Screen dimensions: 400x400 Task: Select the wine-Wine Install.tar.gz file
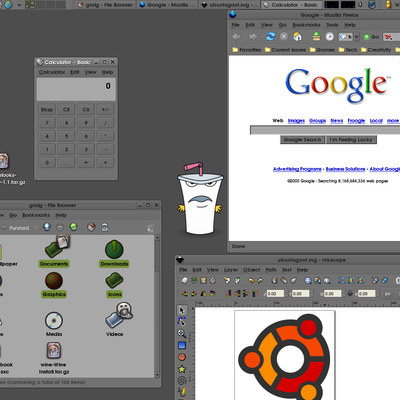tap(54, 358)
